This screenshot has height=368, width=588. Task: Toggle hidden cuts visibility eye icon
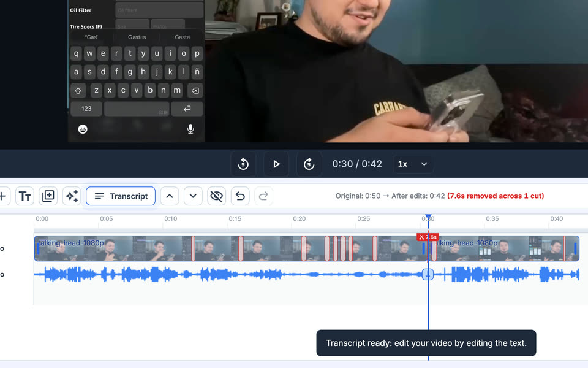pyautogui.click(x=217, y=196)
